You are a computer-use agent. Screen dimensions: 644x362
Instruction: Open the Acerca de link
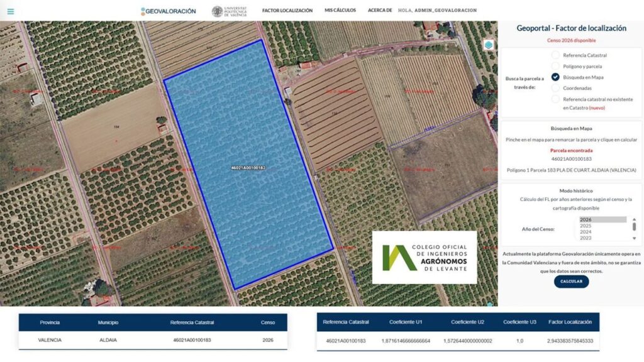click(379, 11)
